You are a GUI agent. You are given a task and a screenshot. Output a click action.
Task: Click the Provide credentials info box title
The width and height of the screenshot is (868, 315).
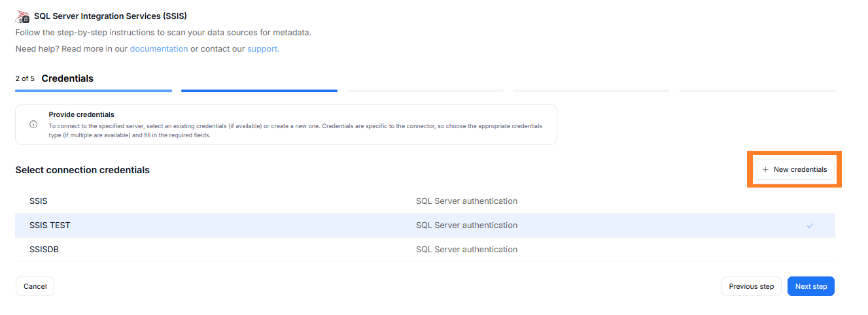pyautogui.click(x=81, y=114)
